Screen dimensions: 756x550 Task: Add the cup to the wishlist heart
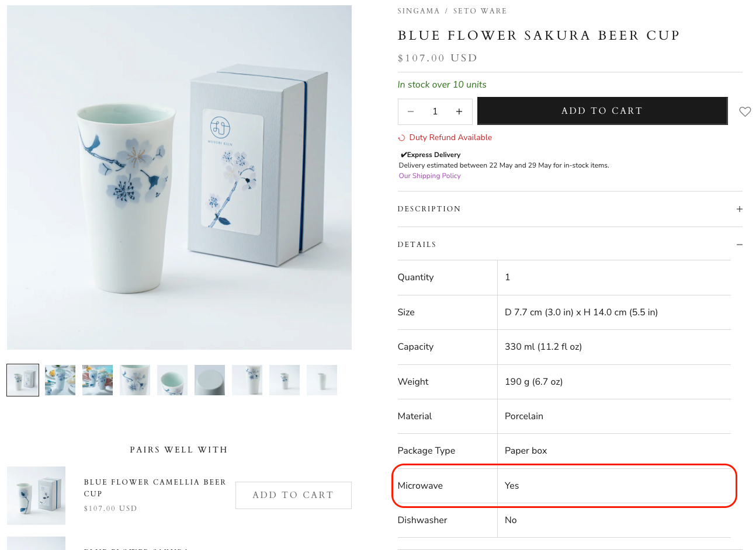point(745,112)
